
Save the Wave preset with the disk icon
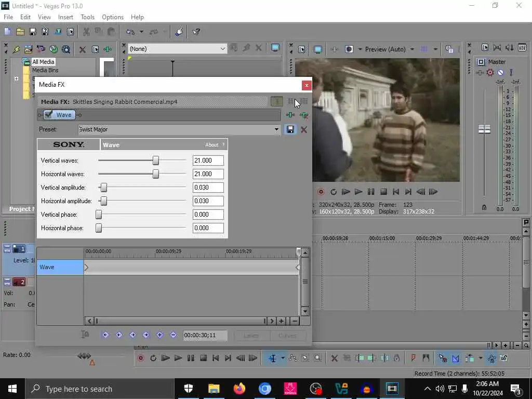pyautogui.click(x=290, y=129)
